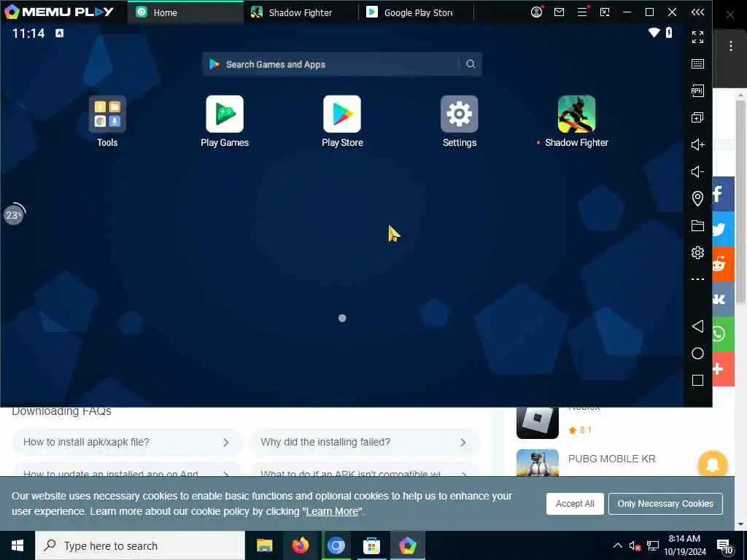Tap the Android home circle button
Screen dimensions: 747x560
click(697, 354)
